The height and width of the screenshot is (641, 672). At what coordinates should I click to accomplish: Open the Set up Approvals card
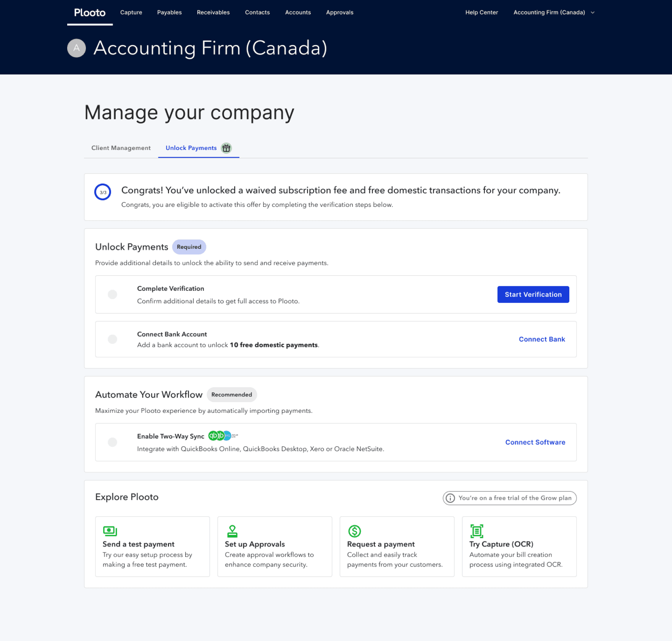click(x=275, y=546)
